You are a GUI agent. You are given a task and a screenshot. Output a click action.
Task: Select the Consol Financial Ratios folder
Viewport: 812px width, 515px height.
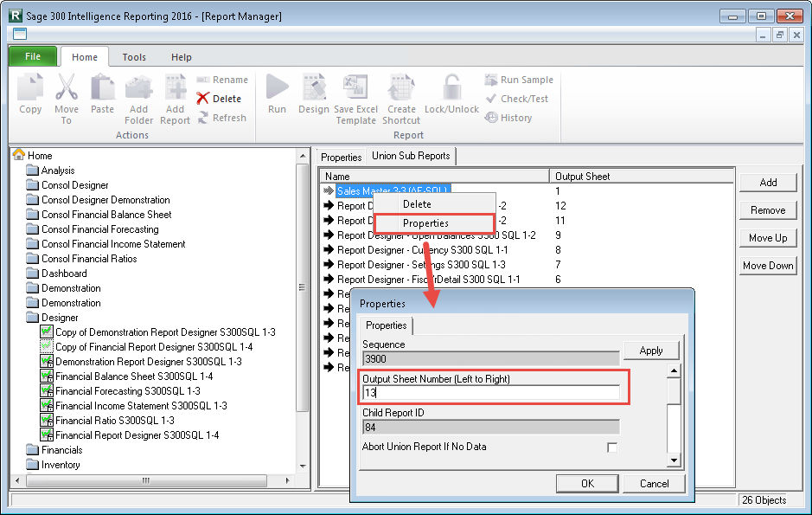point(82,259)
